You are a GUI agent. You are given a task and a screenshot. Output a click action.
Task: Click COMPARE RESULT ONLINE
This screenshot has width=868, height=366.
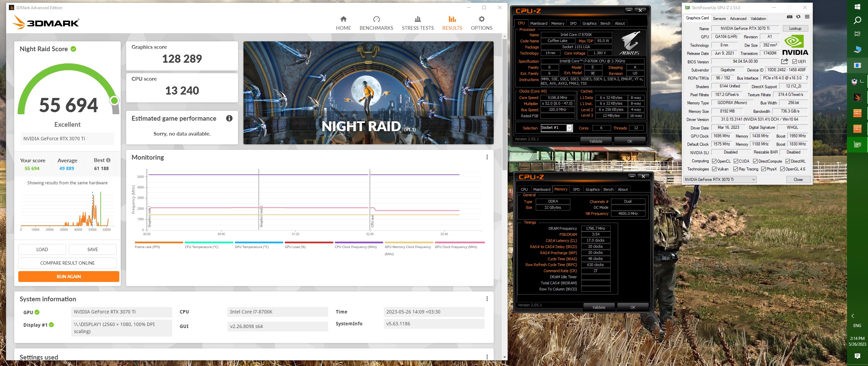67,263
